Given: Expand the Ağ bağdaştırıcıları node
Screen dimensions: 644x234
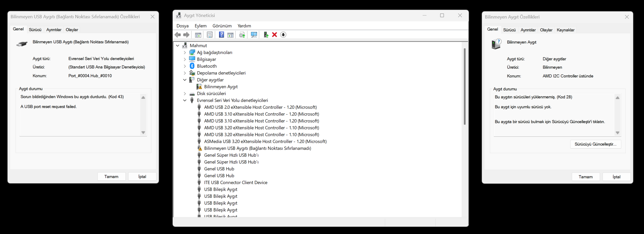Looking at the screenshot, I should point(185,52).
